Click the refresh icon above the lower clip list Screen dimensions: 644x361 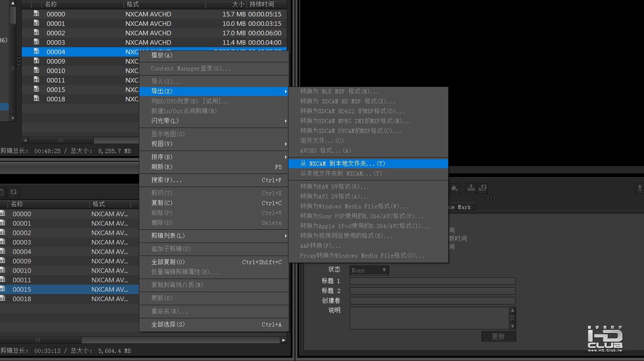pyautogui.click(x=14, y=192)
